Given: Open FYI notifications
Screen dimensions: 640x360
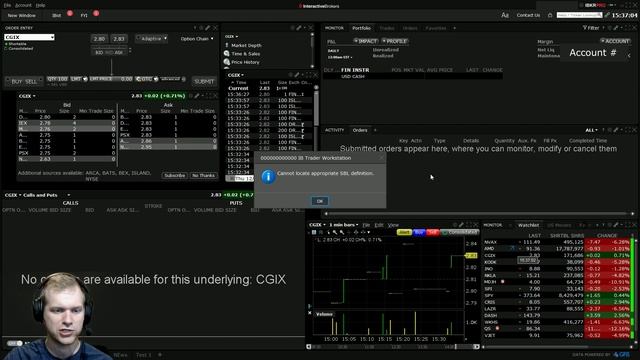Looking at the screenshot, I should (84, 15).
